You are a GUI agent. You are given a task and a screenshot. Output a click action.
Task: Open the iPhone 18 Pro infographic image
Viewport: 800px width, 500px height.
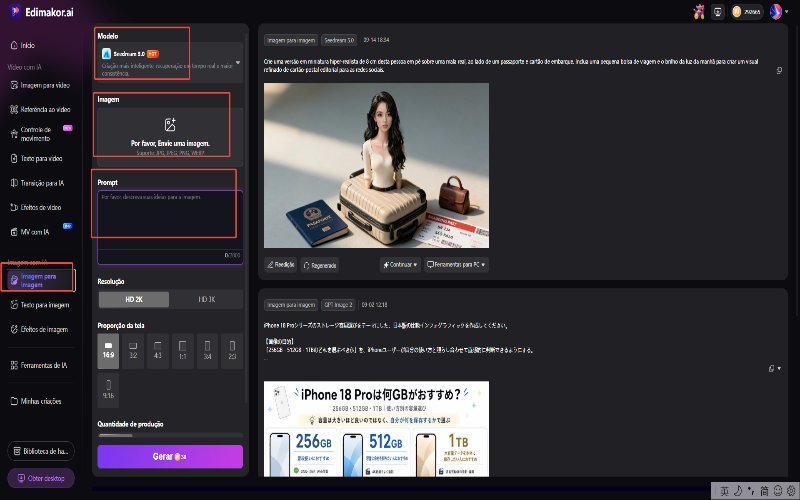click(x=376, y=429)
